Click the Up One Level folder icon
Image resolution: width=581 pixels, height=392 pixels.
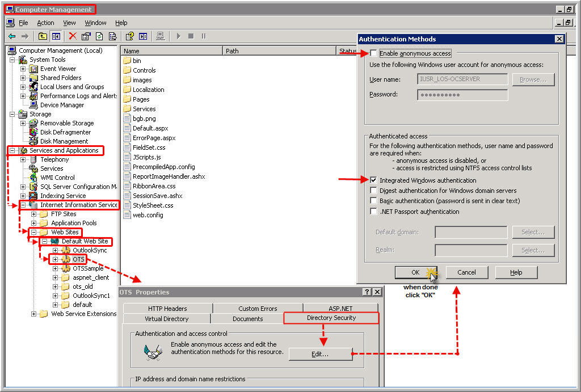pyautogui.click(x=43, y=36)
